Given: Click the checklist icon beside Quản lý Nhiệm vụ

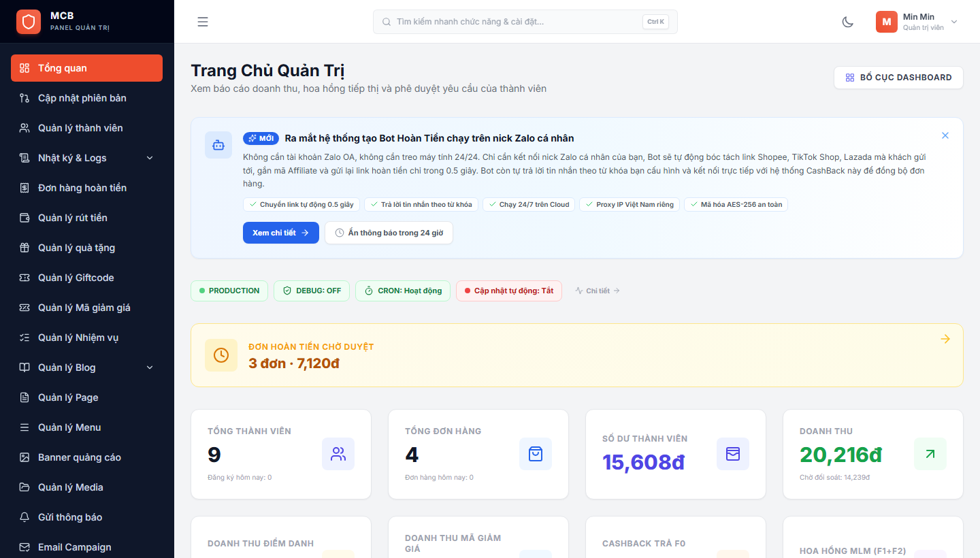Looking at the screenshot, I should coord(24,338).
